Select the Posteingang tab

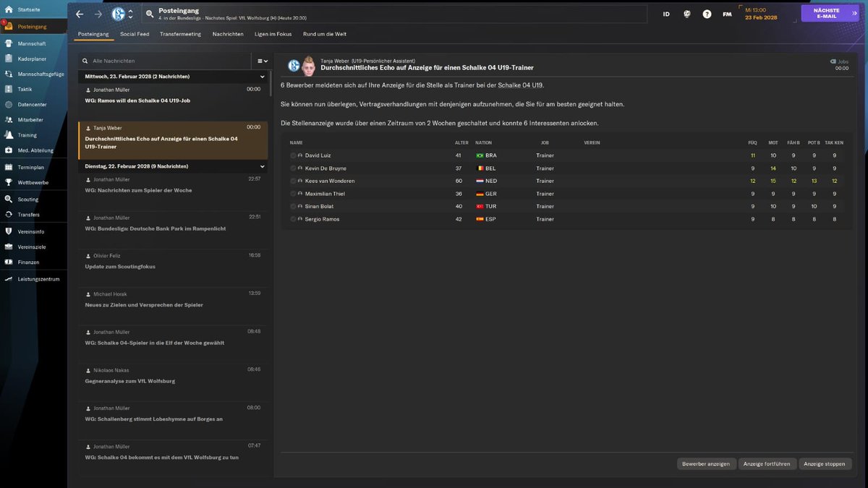coord(93,34)
